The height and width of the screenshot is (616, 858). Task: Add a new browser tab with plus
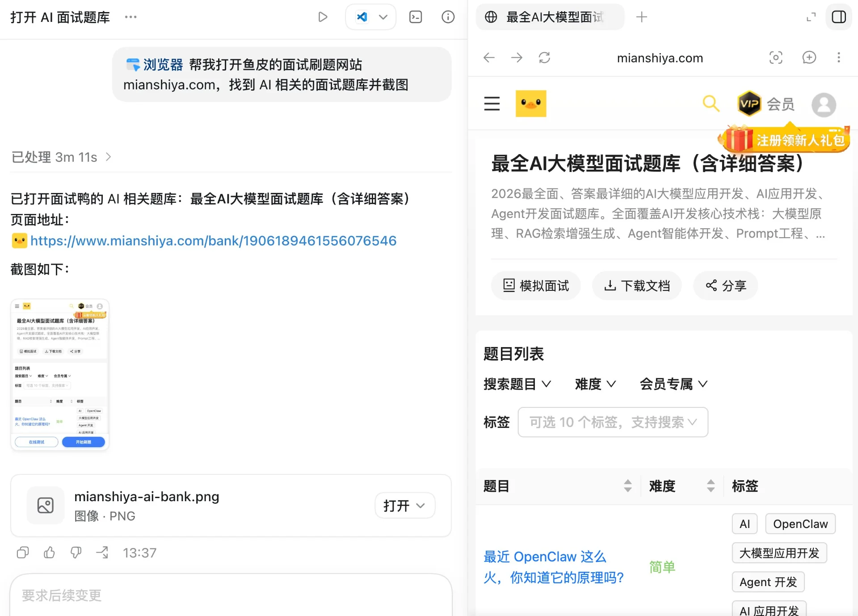click(641, 17)
